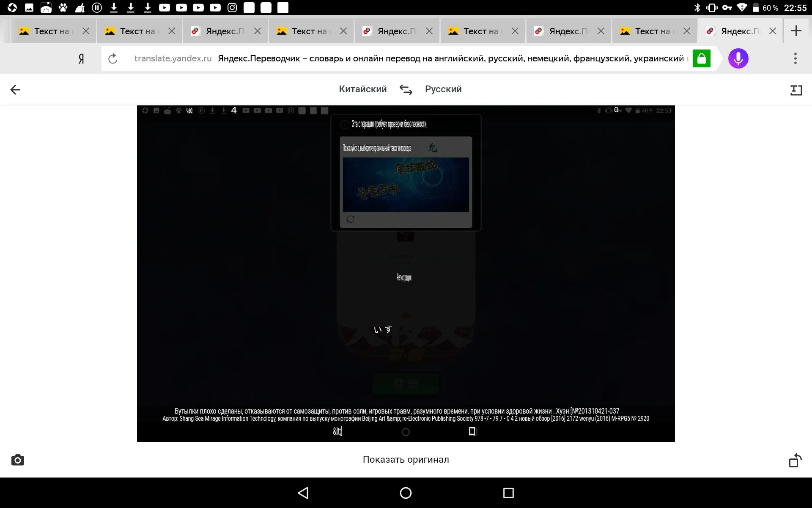
Task: Open a new tab with plus button
Action: coord(796,31)
